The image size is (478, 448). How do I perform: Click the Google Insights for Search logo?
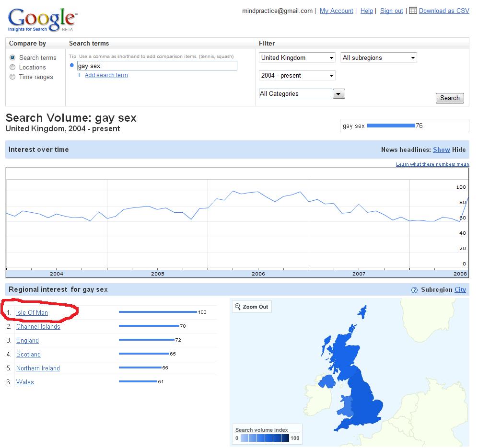tap(42, 20)
